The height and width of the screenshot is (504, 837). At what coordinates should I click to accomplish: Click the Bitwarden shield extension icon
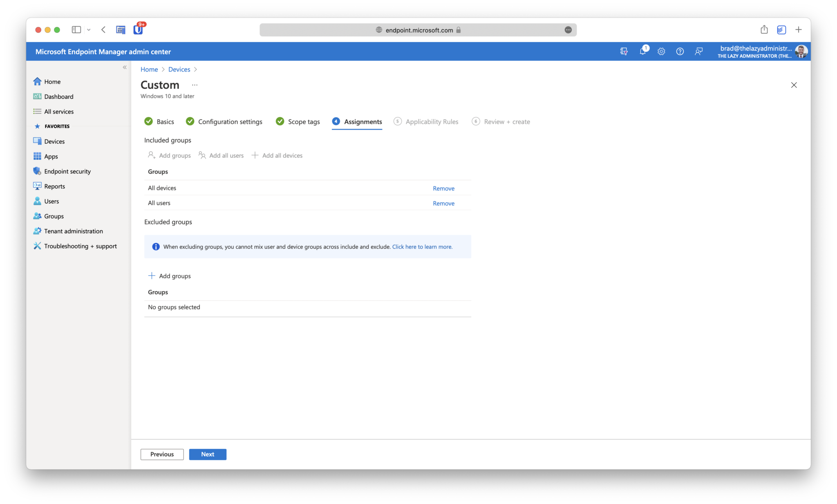tap(139, 29)
